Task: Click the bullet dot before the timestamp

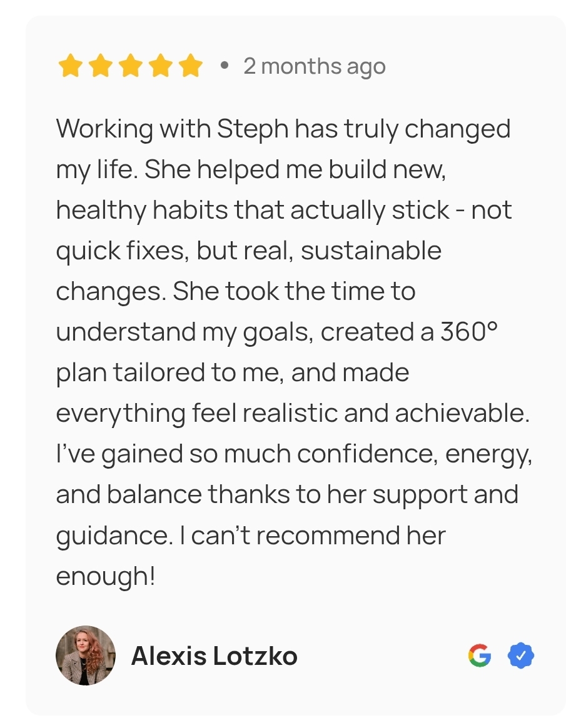Action: coord(225,66)
